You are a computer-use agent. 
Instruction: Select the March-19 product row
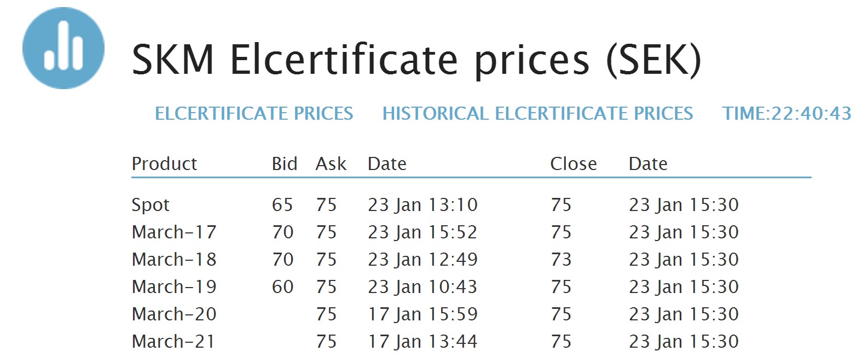tap(174, 287)
